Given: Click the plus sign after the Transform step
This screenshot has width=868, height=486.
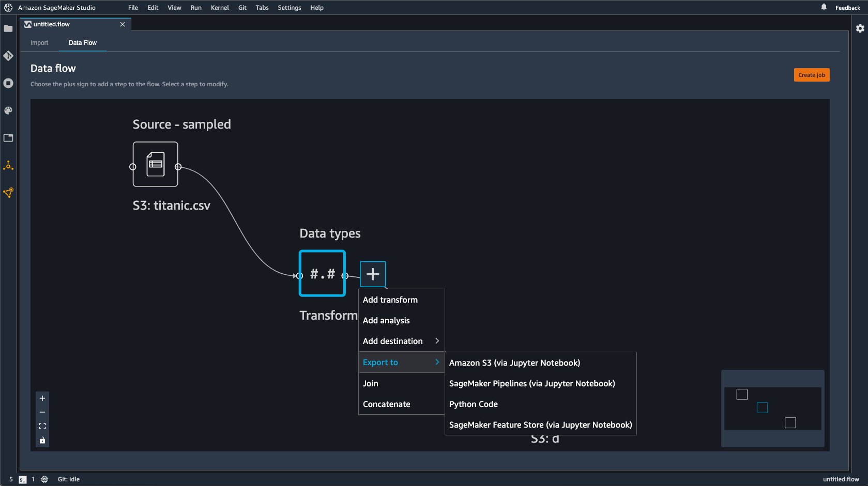Looking at the screenshot, I should tap(373, 274).
